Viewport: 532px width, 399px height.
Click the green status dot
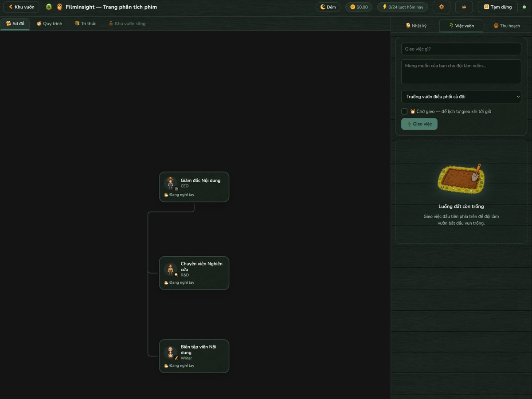coord(524,7)
